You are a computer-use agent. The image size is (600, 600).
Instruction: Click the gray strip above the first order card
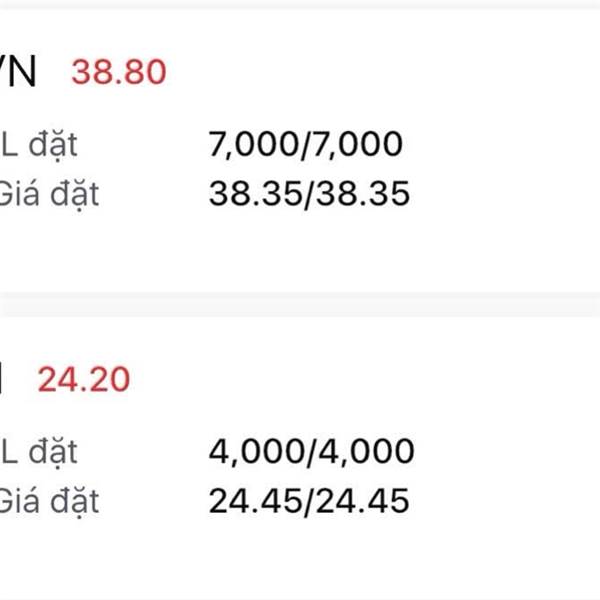(300, 4)
